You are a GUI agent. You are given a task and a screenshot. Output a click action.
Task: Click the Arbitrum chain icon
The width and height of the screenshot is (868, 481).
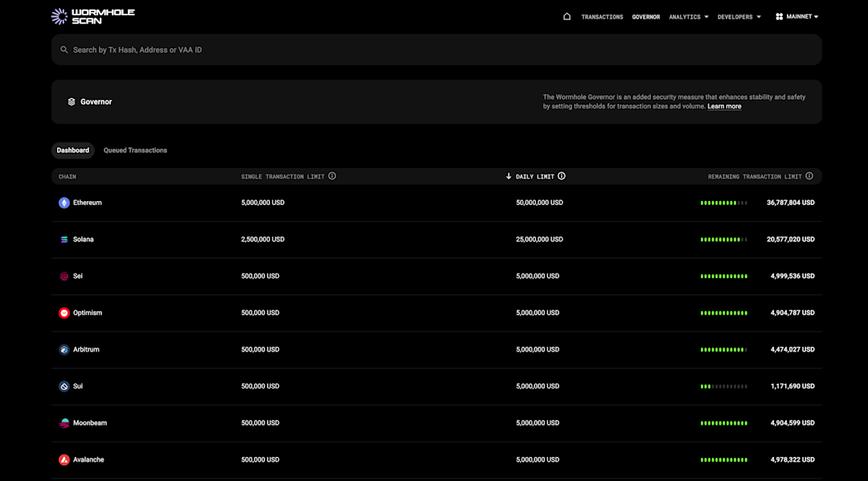tap(64, 350)
